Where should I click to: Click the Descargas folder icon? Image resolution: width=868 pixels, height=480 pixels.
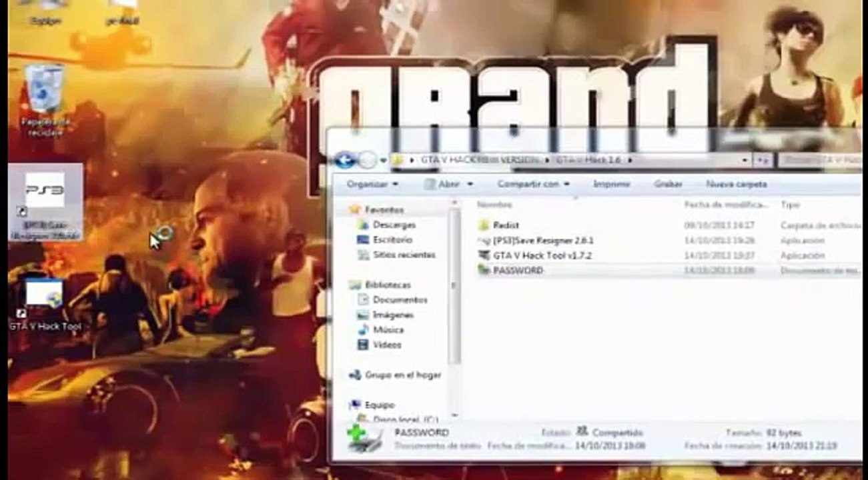(x=363, y=225)
